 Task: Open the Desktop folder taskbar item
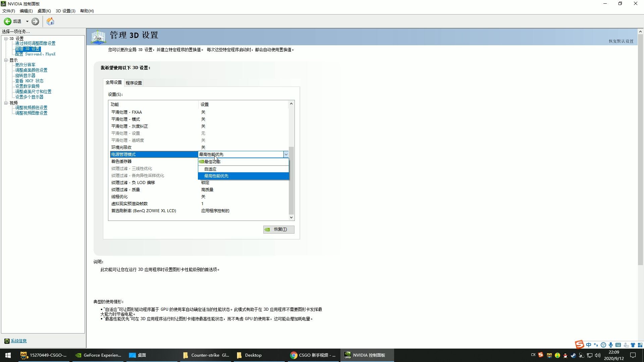(x=260, y=355)
